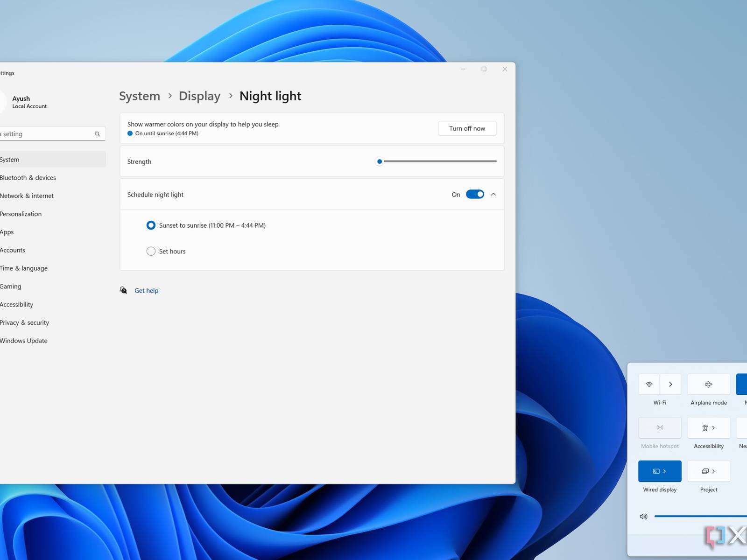The height and width of the screenshot is (560, 747).
Task: Enable Airplane mode tile
Action: click(x=708, y=385)
